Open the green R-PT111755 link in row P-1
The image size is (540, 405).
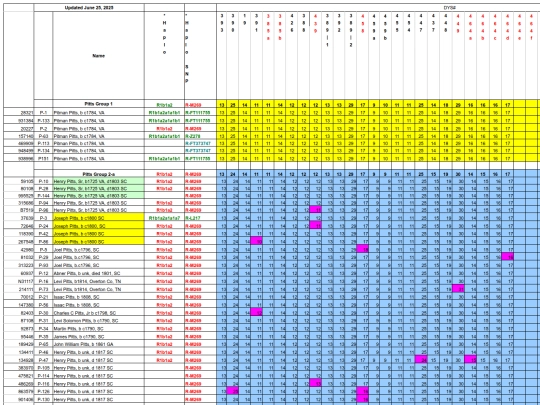click(198, 112)
